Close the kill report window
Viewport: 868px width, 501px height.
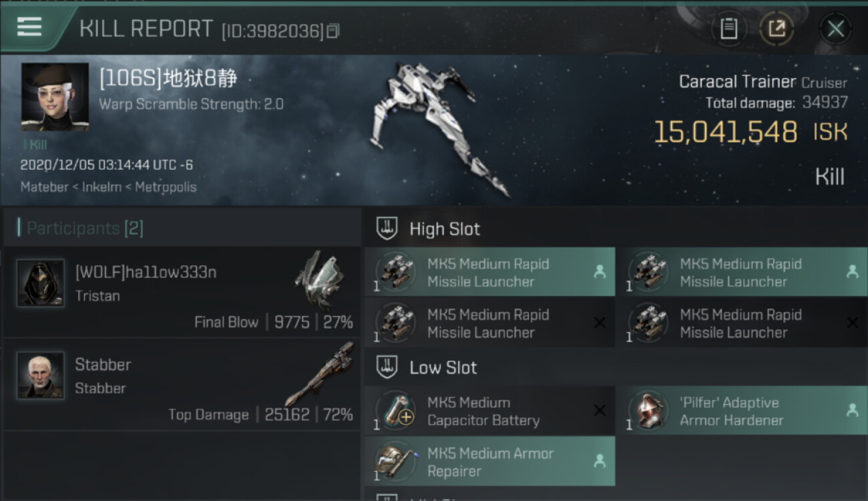click(835, 29)
